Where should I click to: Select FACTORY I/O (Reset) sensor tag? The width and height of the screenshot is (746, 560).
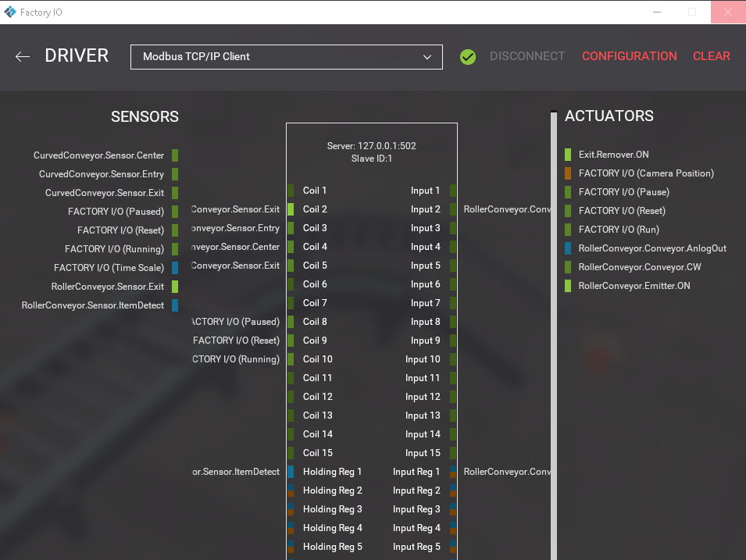coord(120,230)
